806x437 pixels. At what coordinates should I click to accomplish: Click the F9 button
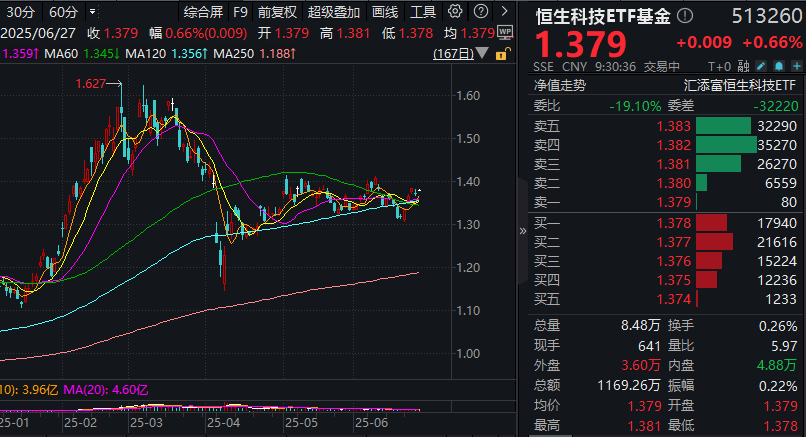[x=240, y=12]
